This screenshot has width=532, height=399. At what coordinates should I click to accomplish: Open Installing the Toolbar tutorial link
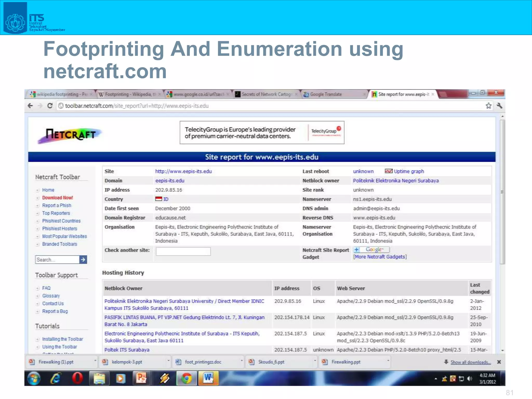point(63,339)
